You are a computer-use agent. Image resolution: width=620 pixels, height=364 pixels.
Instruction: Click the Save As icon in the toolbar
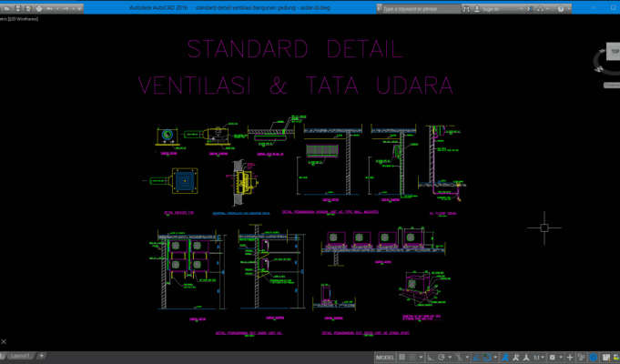pyautogui.click(x=28, y=8)
